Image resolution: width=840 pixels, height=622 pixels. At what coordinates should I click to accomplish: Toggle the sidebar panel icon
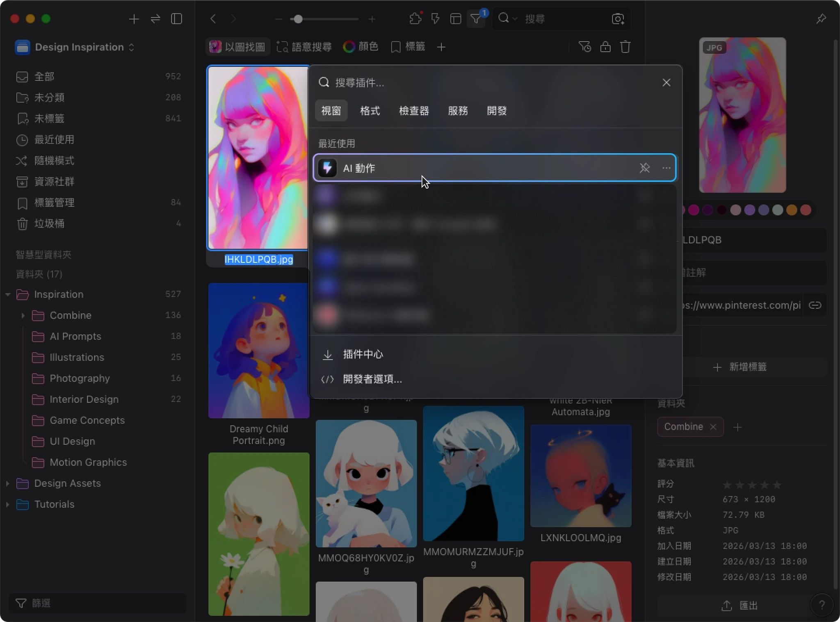click(176, 19)
